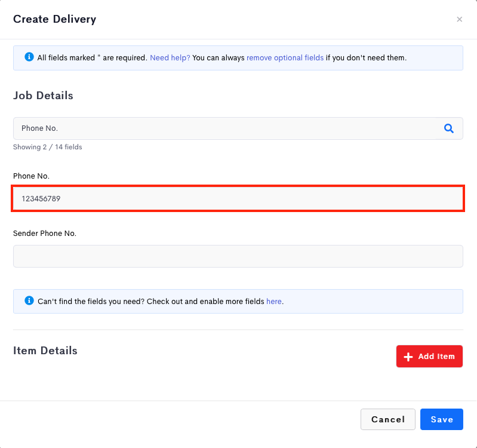Click the 'Sender Phone No.' field label
The width and height of the screenshot is (477, 448).
click(45, 234)
